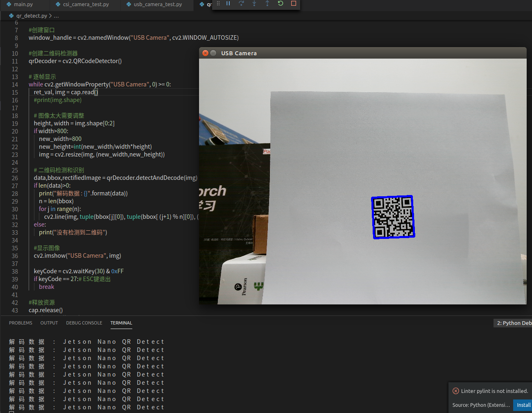Click the cap.release() line
This screenshot has height=413, width=532.
click(45, 310)
